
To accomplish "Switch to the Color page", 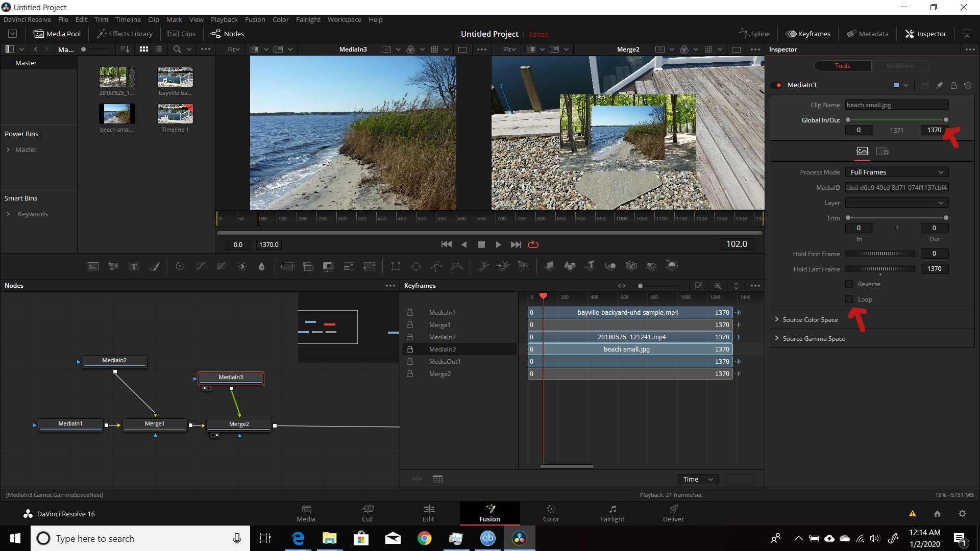I will click(551, 513).
